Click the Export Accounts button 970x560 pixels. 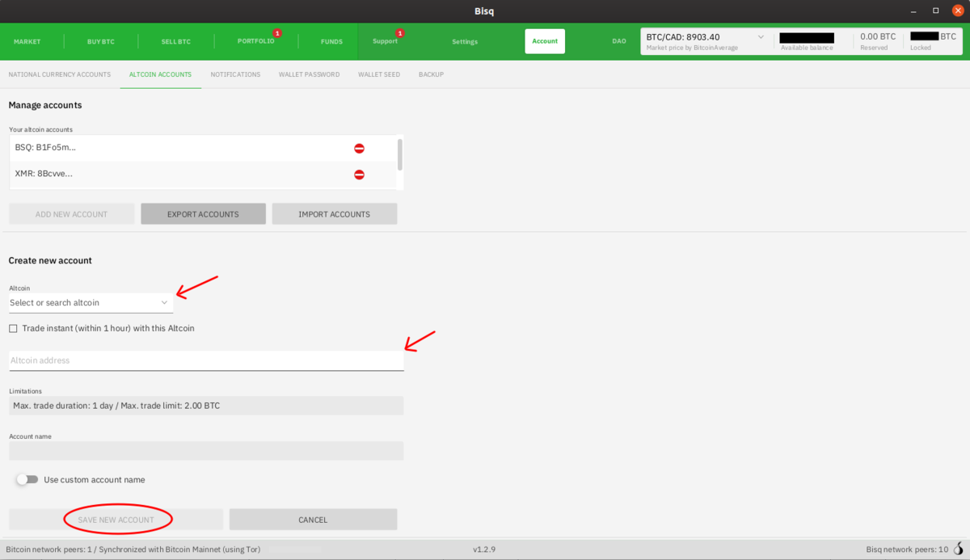(x=203, y=214)
